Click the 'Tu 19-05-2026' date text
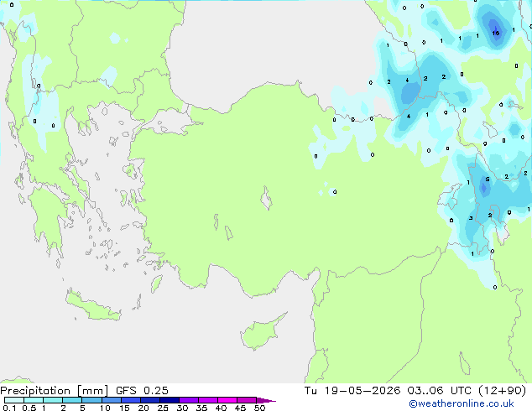532x411 pixels. 352,391
